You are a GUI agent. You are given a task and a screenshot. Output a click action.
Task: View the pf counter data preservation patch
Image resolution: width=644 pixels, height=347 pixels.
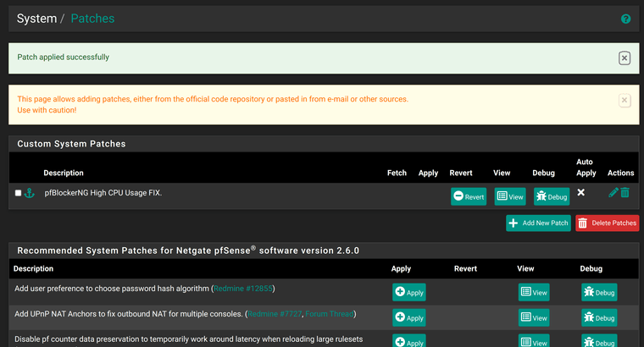534,341
